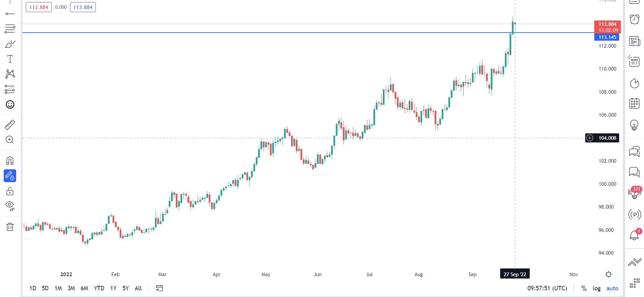This screenshot has height=297, width=644.
Task: Toggle magnet mode
Action: 10,161
